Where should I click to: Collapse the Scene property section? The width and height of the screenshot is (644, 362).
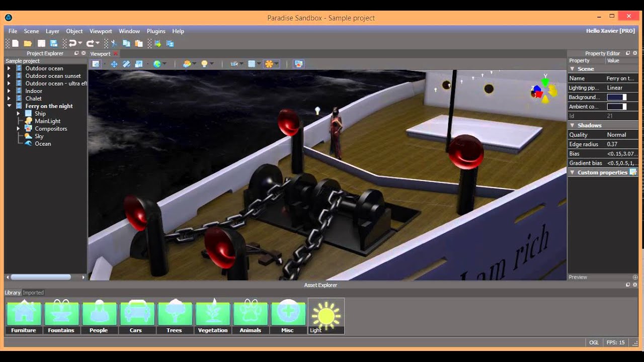coord(572,69)
